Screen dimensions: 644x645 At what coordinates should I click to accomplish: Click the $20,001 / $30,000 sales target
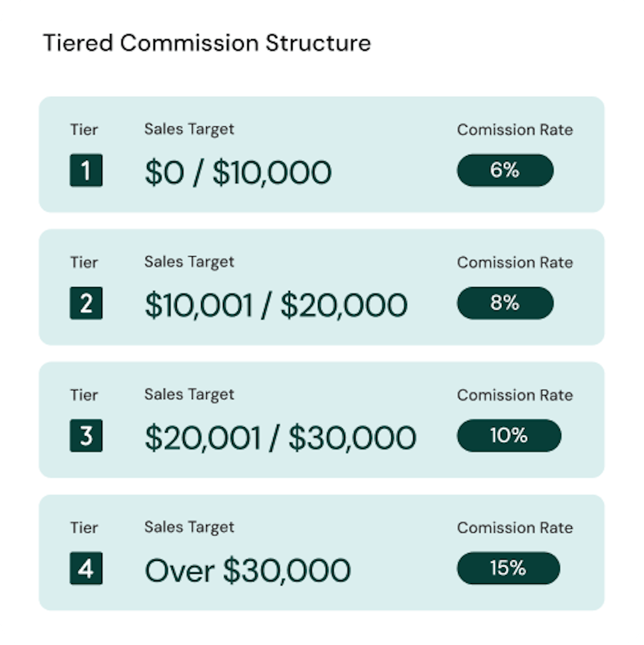click(280, 438)
